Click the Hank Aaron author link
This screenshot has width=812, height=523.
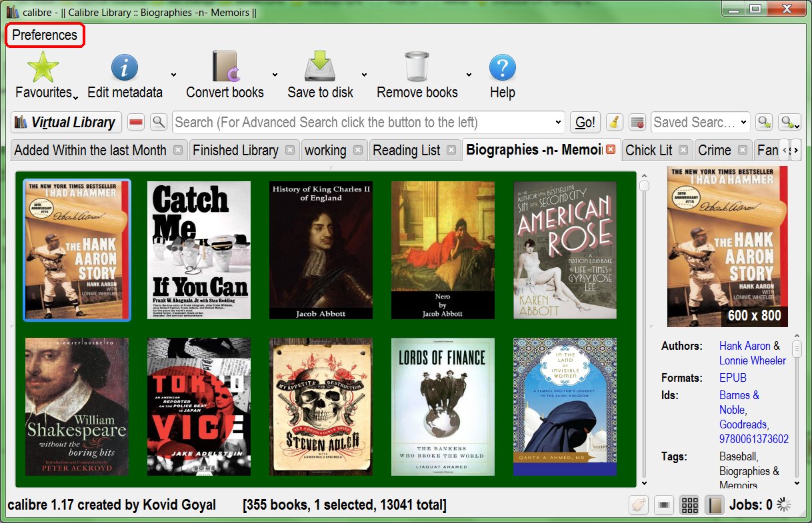click(x=744, y=346)
